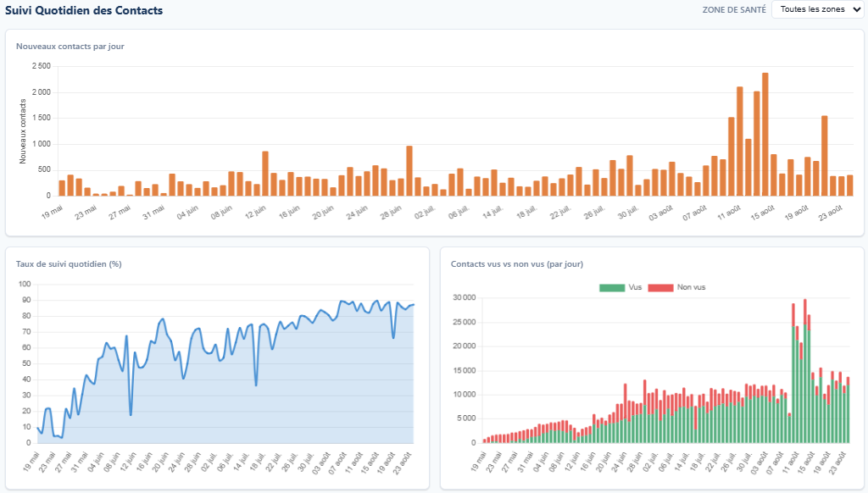The image size is (868, 493).
Task: Click the 10 000 y-axis value
Action: (x=465, y=395)
